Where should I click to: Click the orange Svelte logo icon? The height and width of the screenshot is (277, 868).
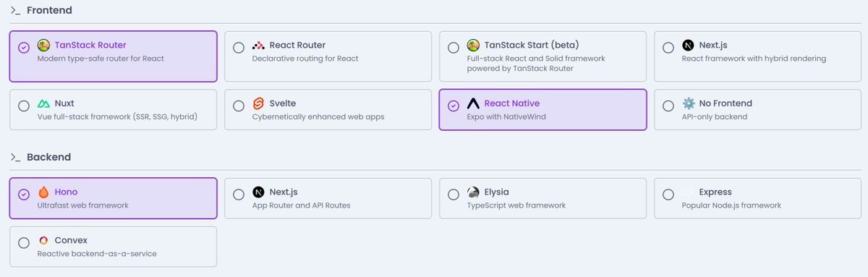(258, 104)
